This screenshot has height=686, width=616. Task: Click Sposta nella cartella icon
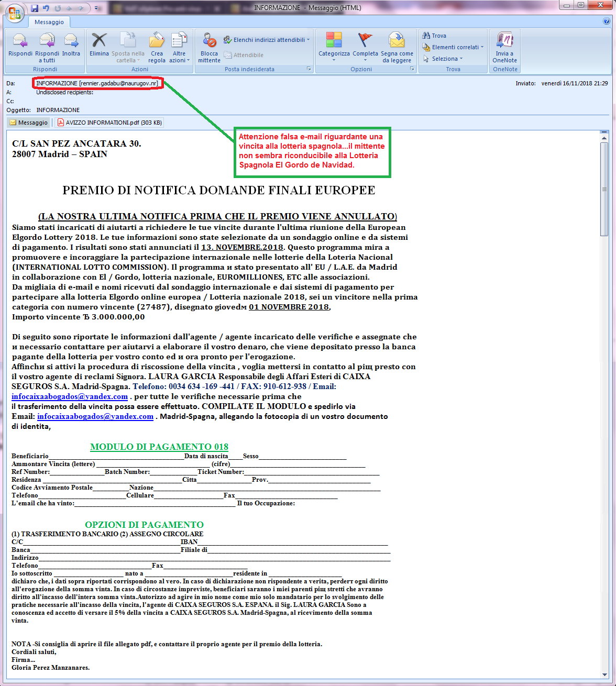[128, 40]
